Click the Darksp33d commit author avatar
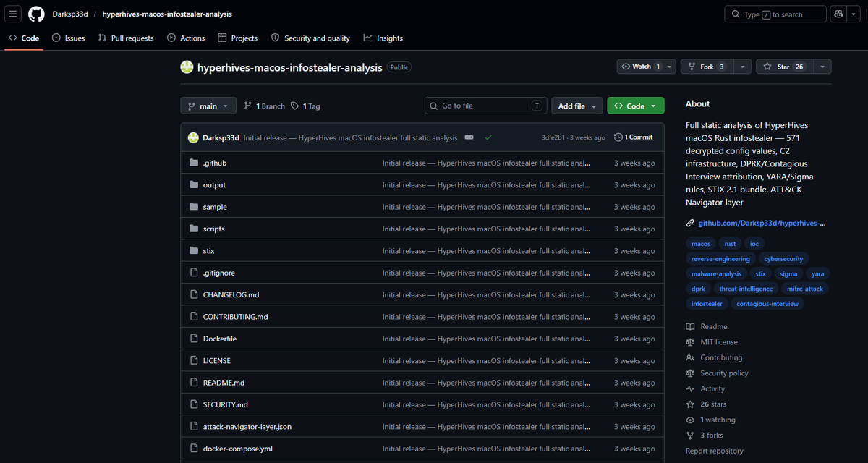868x463 pixels. tap(193, 137)
